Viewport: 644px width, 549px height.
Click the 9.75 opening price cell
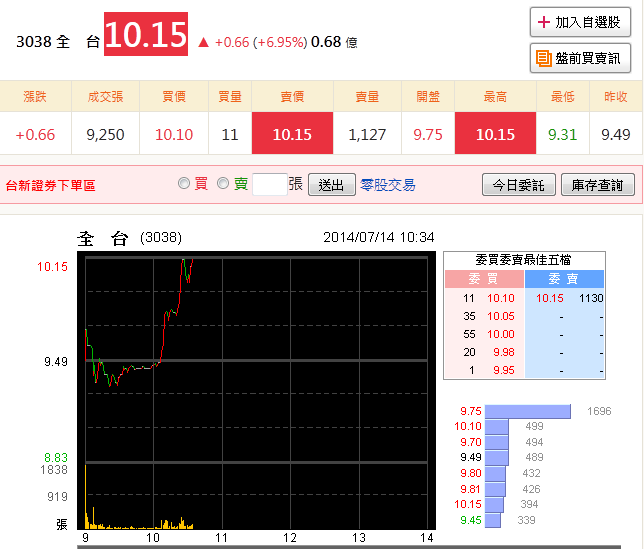pyautogui.click(x=428, y=134)
